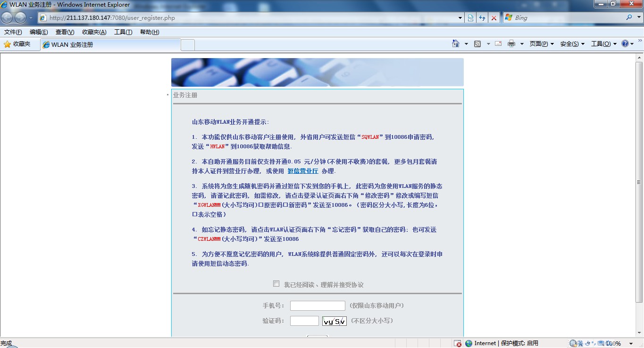
Task: Check the 我已经阅读、理解并接受协议 checkbox
Action: tap(276, 284)
